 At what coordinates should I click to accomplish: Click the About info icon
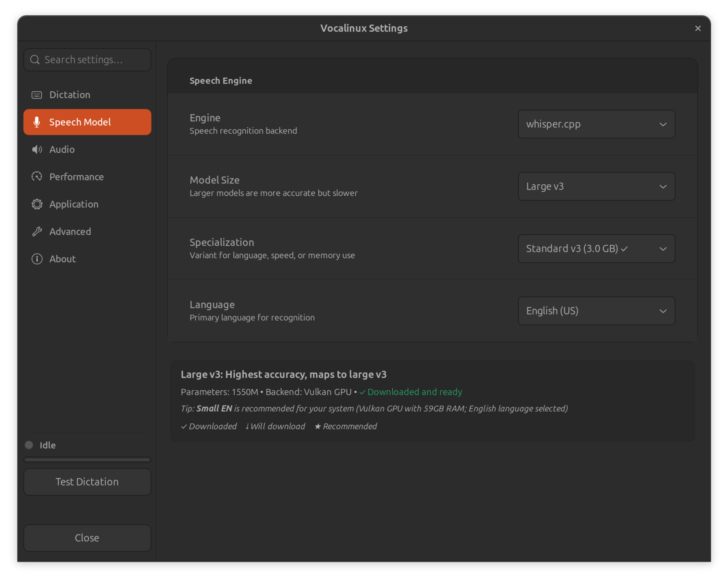point(37,259)
